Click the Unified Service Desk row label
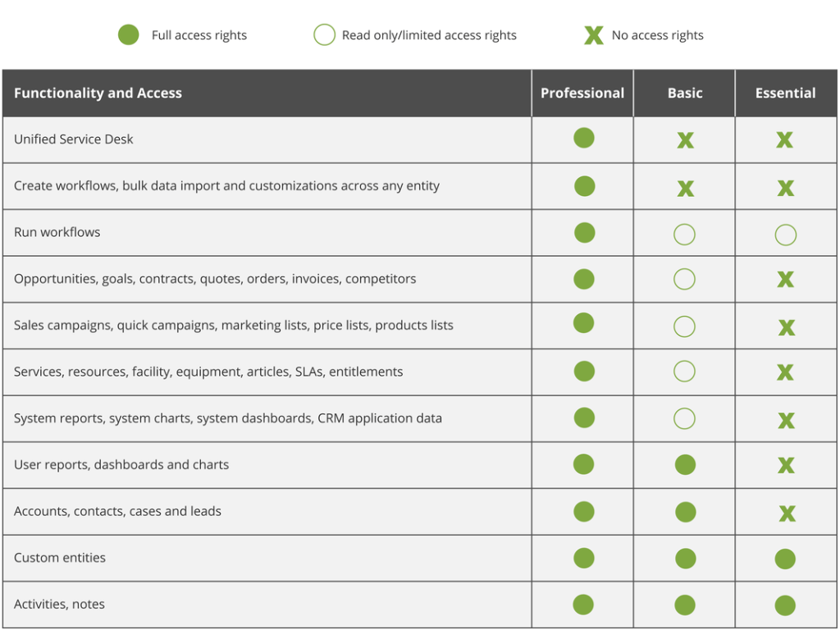This screenshot has width=840, height=630. pyautogui.click(x=74, y=139)
